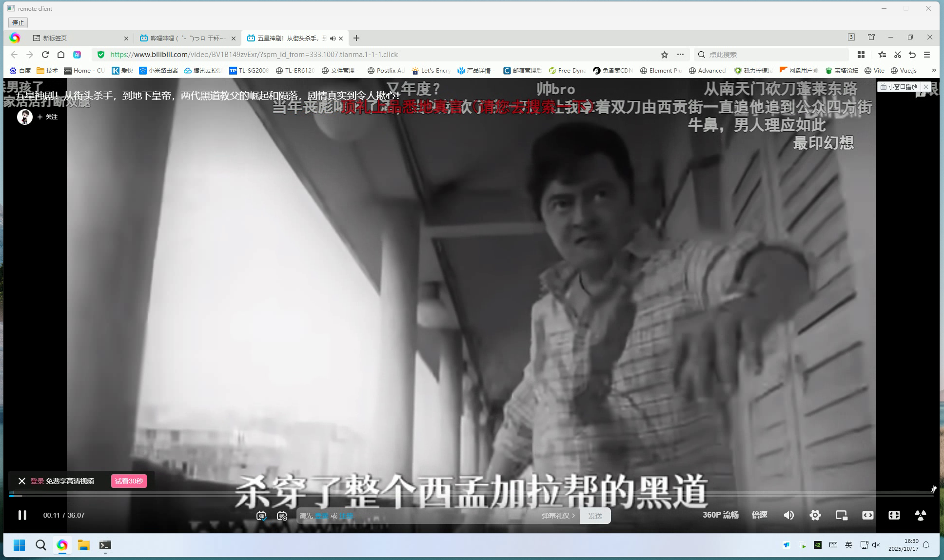Toggle web fullscreen mode
Screen dimensions: 944x560
coord(894,515)
